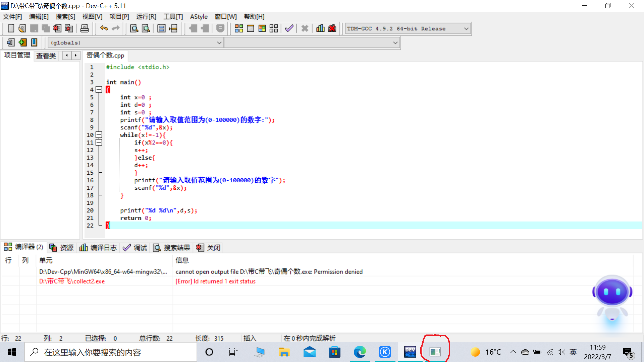Select the 奇偶个数.cpp editor tab
Image resolution: width=644 pixels, height=362 pixels.
tap(105, 55)
